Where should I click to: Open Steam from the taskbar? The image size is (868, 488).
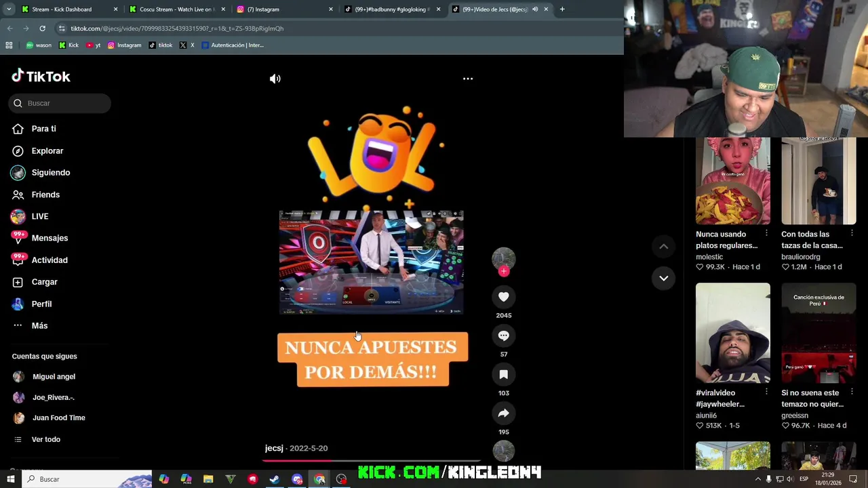pos(275,479)
